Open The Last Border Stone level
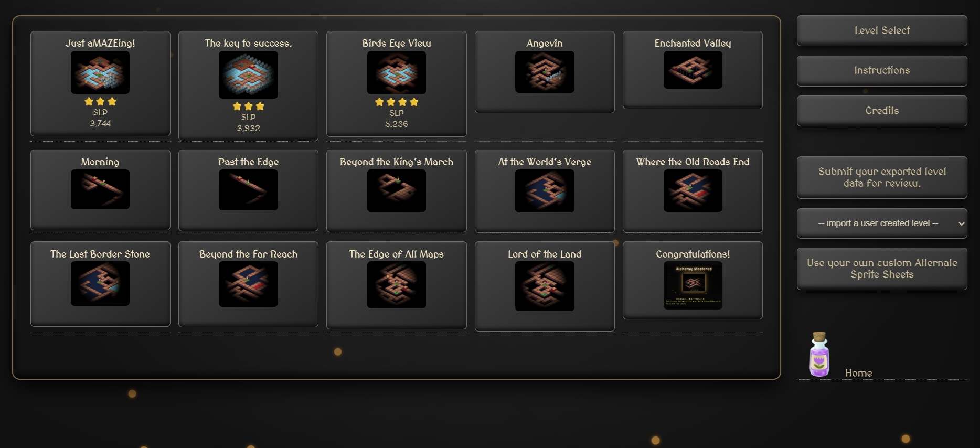980x448 pixels. (100, 284)
